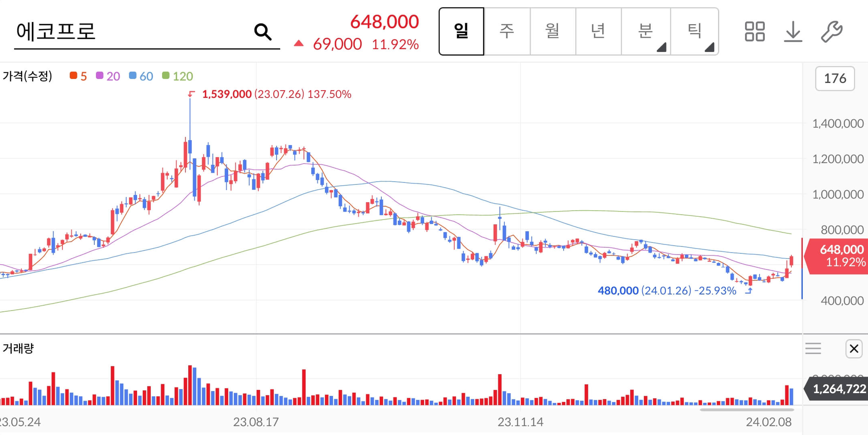Close the volume panel with X

coord(853,348)
